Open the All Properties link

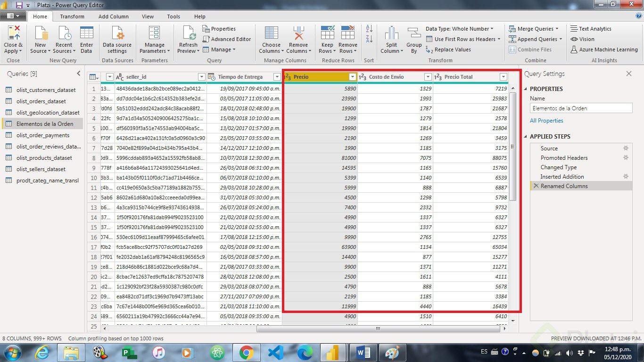click(546, 121)
